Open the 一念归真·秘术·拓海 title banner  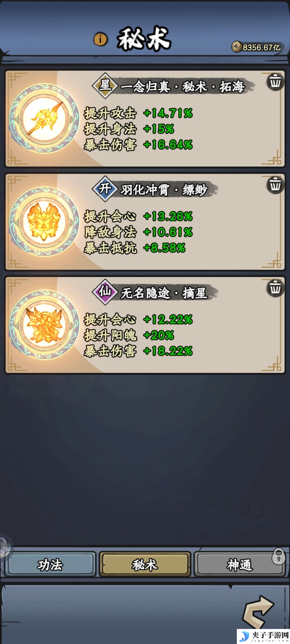pos(183,86)
